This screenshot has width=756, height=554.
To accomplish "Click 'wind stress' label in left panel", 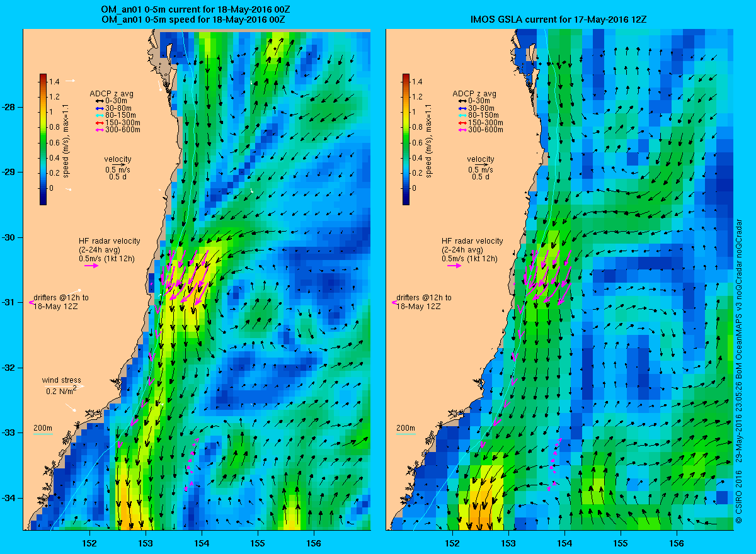I will point(61,380).
